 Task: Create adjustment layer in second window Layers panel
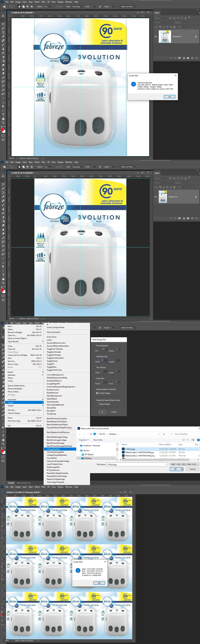coord(184,218)
